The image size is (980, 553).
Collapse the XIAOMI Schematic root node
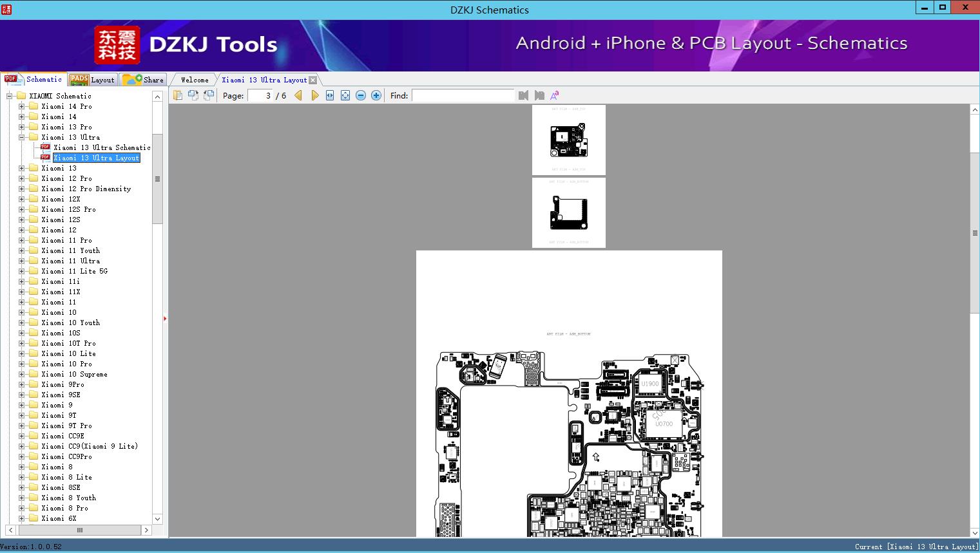click(x=10, y=96)
